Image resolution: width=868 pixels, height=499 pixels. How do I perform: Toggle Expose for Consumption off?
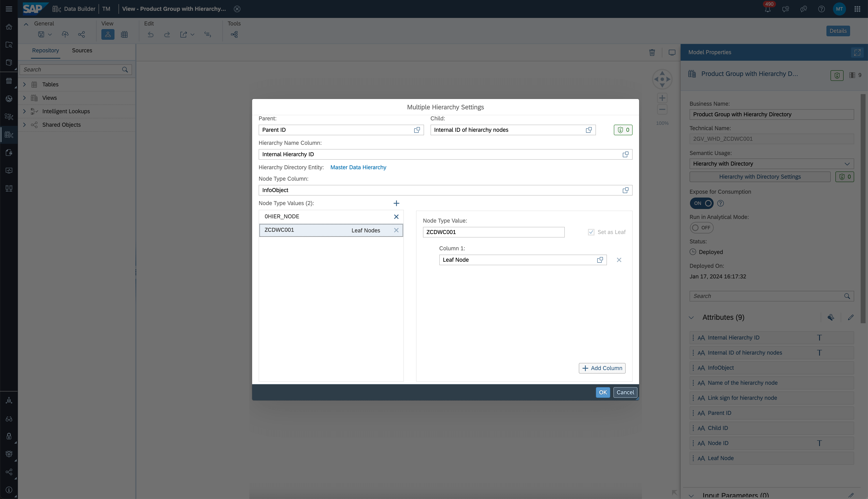701,203
